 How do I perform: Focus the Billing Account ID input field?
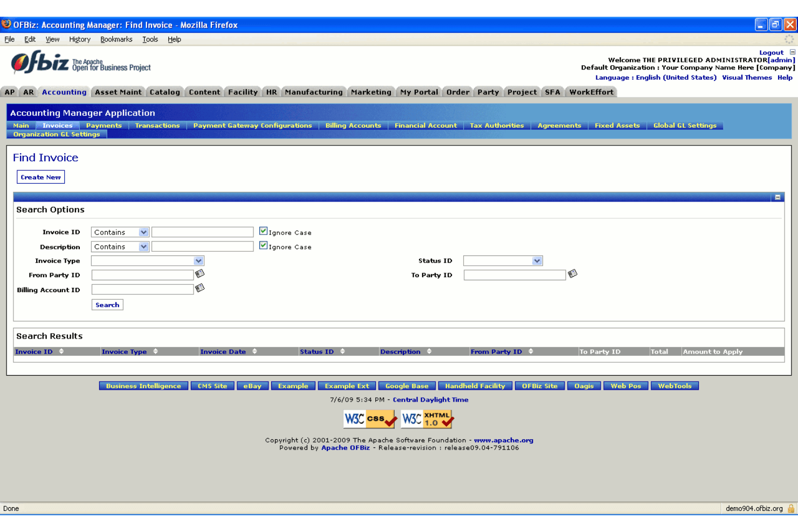point(142,289)
